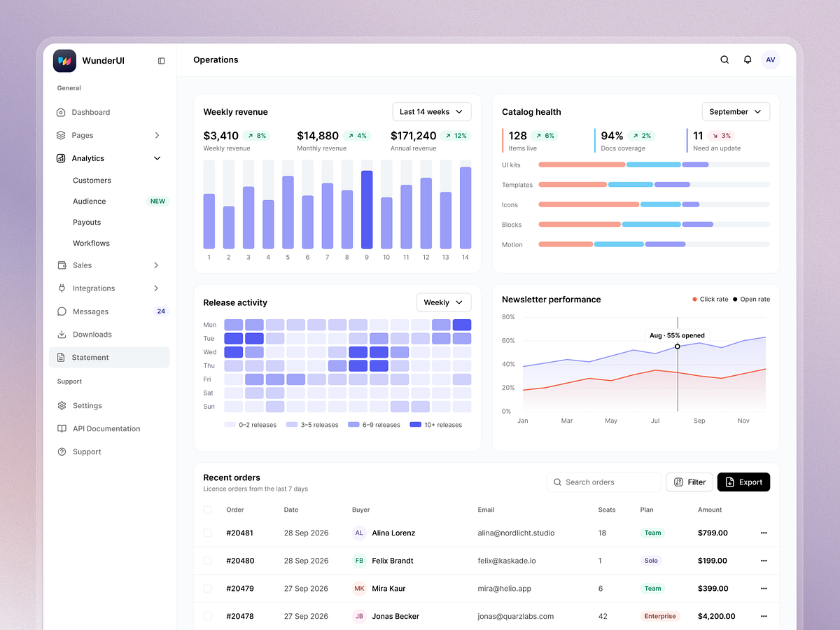Click the API Documentation book icon
Image resolution: width=840 pixels, height=630 pixels.
(x=62, y=429)
